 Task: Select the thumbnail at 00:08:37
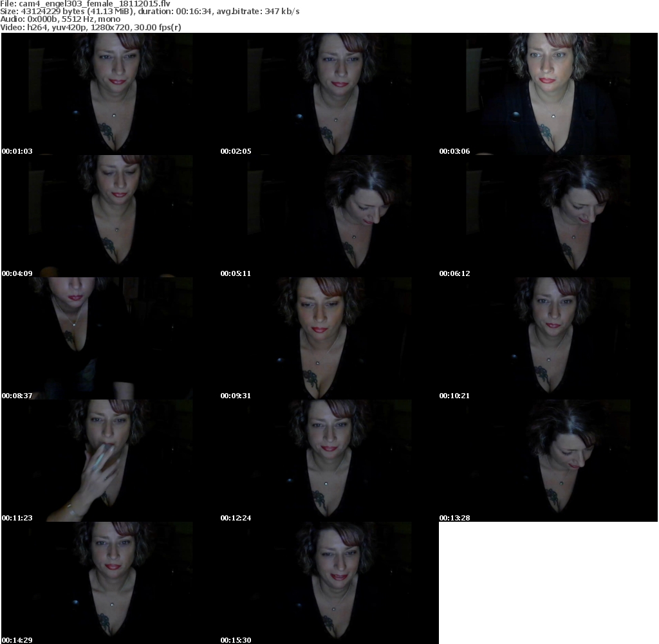pos(111,338)
